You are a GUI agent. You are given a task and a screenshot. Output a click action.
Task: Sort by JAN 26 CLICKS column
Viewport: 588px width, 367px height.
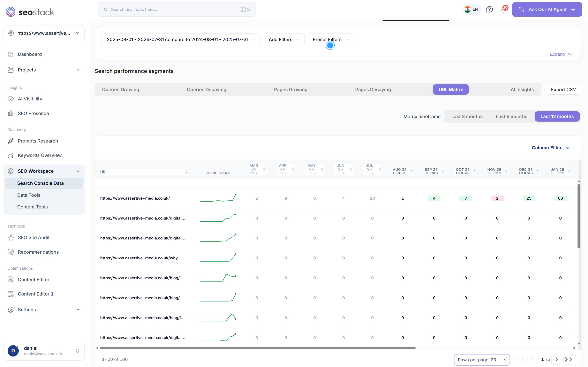click(569, 171)
